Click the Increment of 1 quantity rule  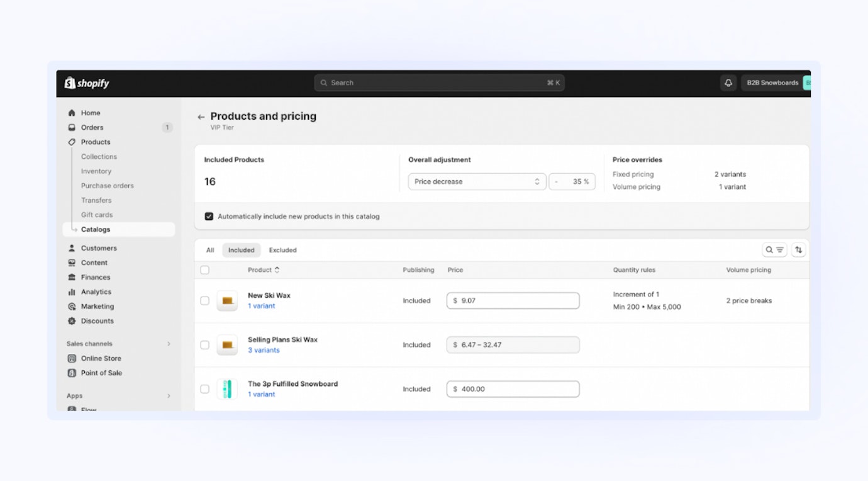[636, 294]
